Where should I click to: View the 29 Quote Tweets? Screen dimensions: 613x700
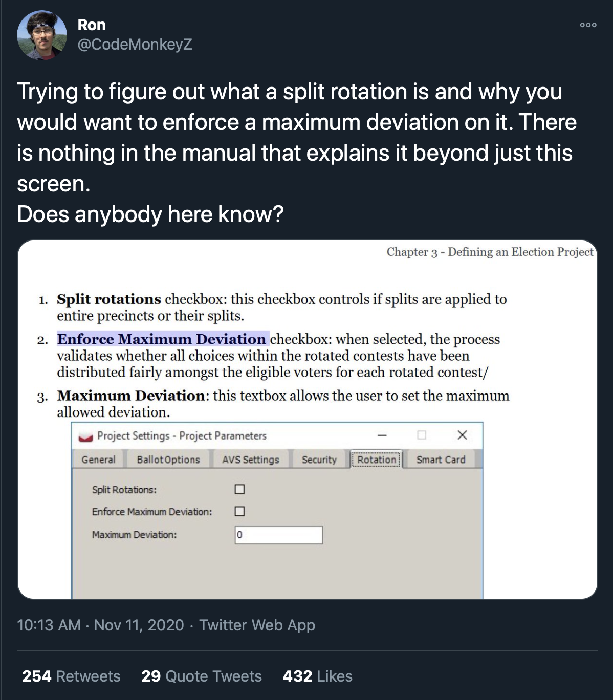coord(202,676)
